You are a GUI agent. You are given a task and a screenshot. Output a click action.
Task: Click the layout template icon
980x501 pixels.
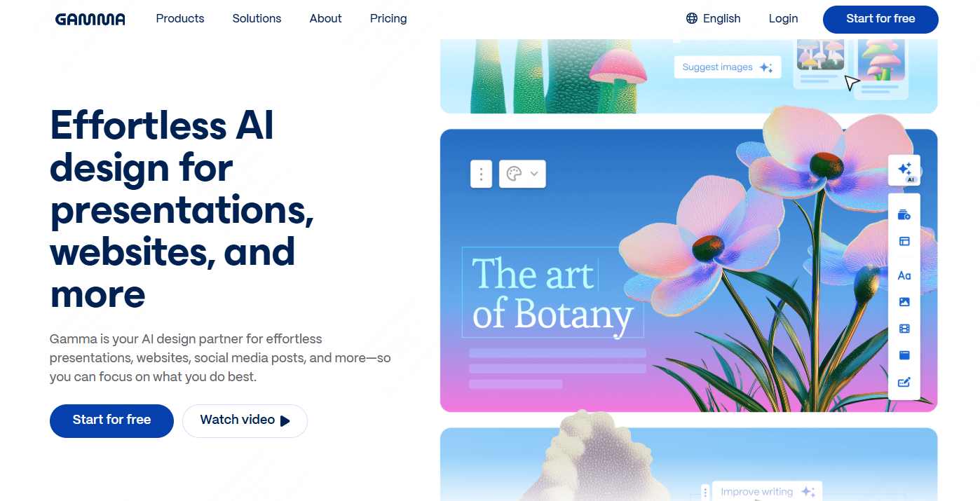pyautogui.click(x=904, y=241)
